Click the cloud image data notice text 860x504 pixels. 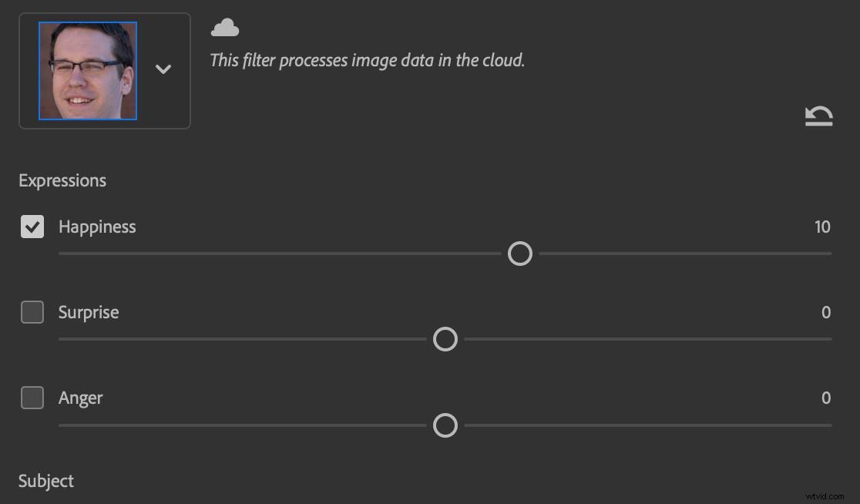368,60
